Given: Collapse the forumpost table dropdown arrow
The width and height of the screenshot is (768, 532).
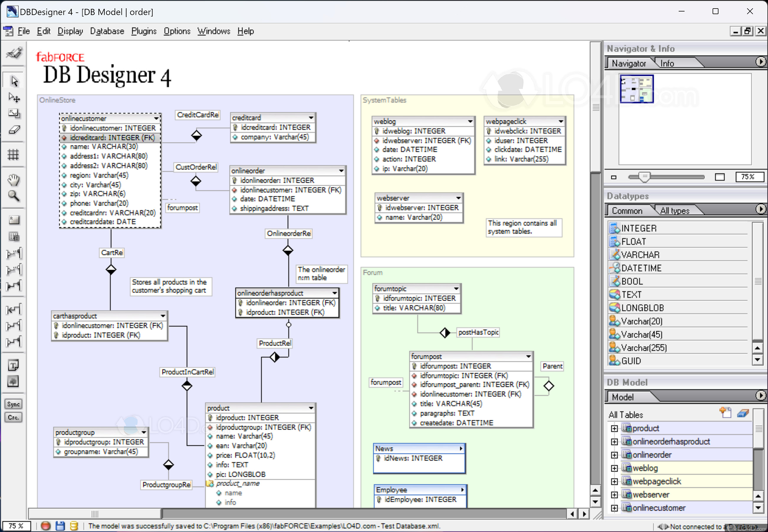Looking at the screenshot, I should [x=528, y=356].
